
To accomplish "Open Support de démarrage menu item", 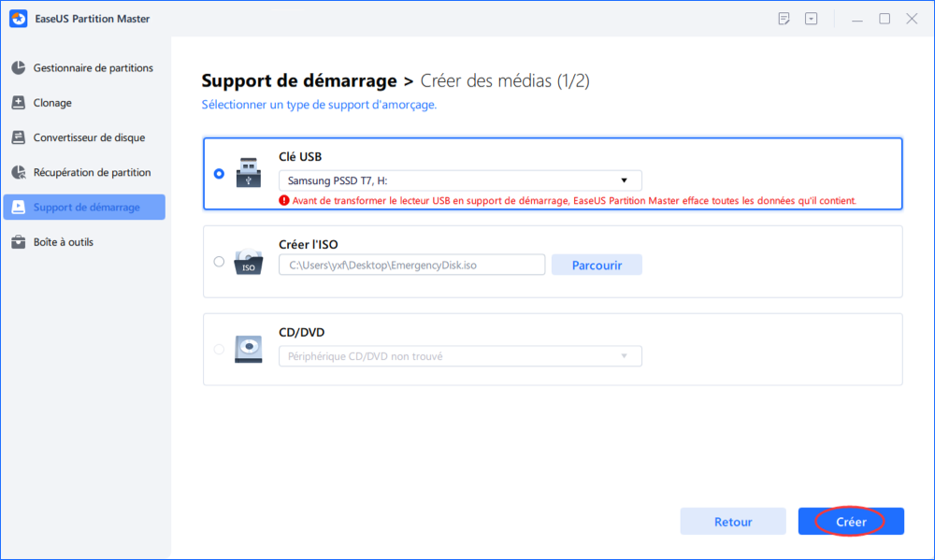I will click(x=84, y=207).
